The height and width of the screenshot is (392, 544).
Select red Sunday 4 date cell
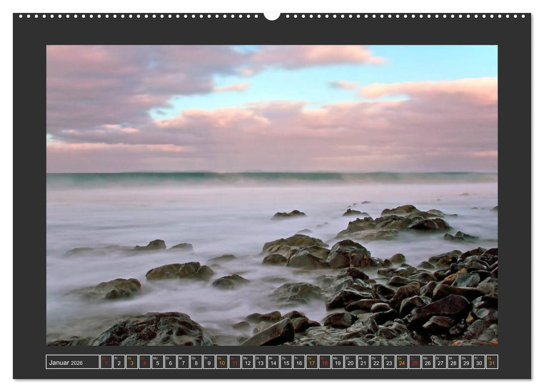coord(145,362)
